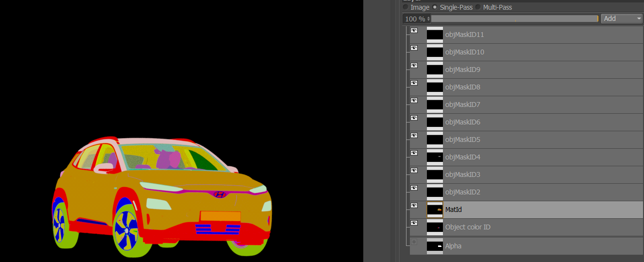Select the objMaskID4 layer name
Viewport: 644px width, 262px height.
463,157
